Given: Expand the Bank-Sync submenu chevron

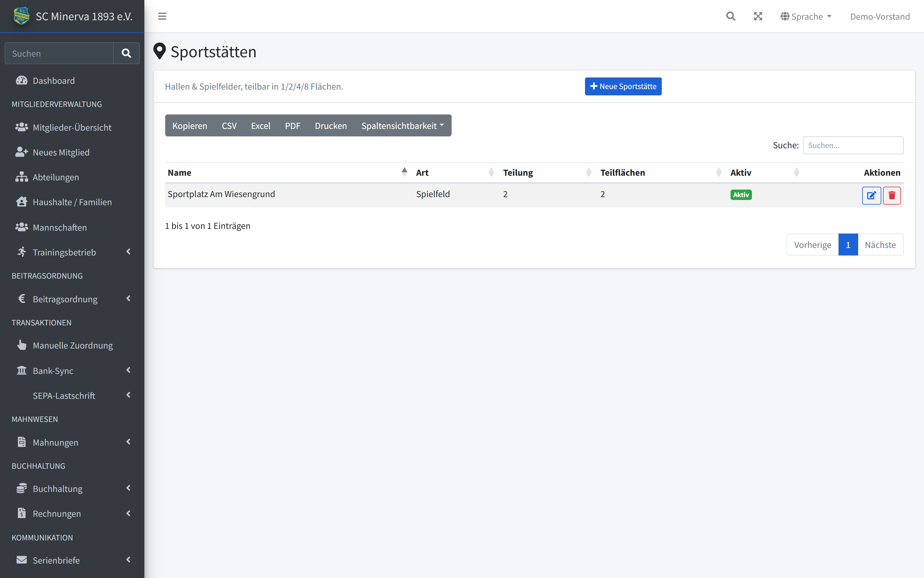Looking at the screenshot, I should [128, 370].
